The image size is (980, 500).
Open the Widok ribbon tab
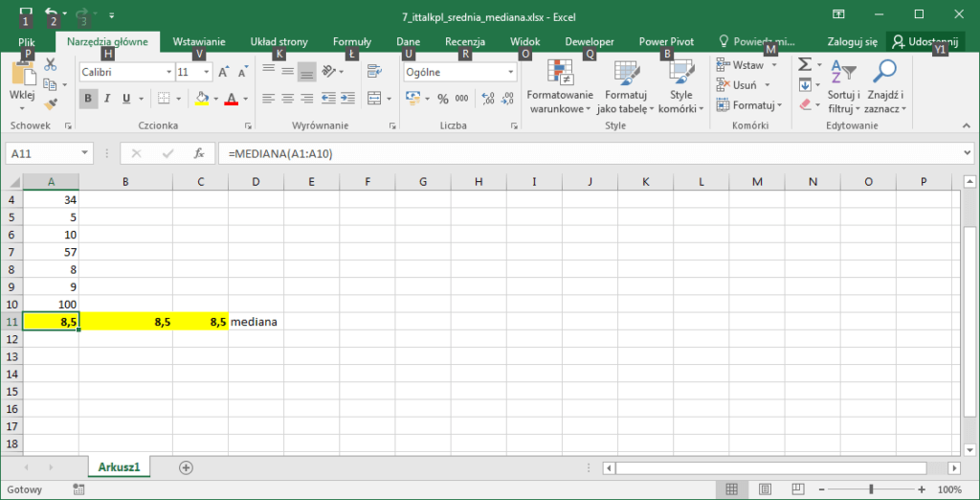(525, 42)
